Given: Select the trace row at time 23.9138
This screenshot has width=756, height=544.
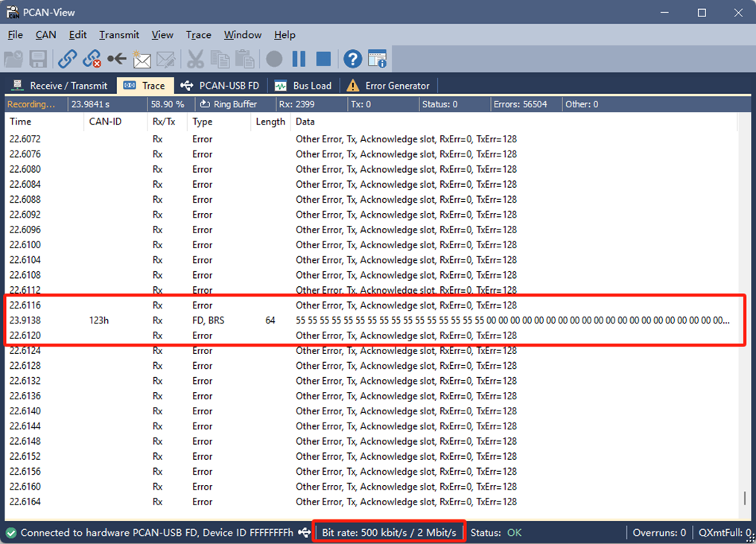Looking at the screenshot, I should pos(369,320).
